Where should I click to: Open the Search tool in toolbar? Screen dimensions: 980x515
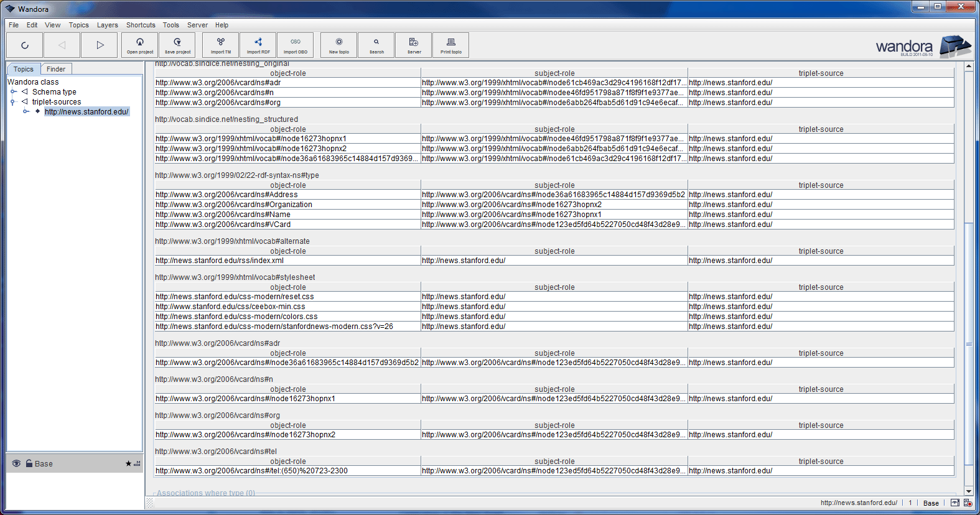376,45
